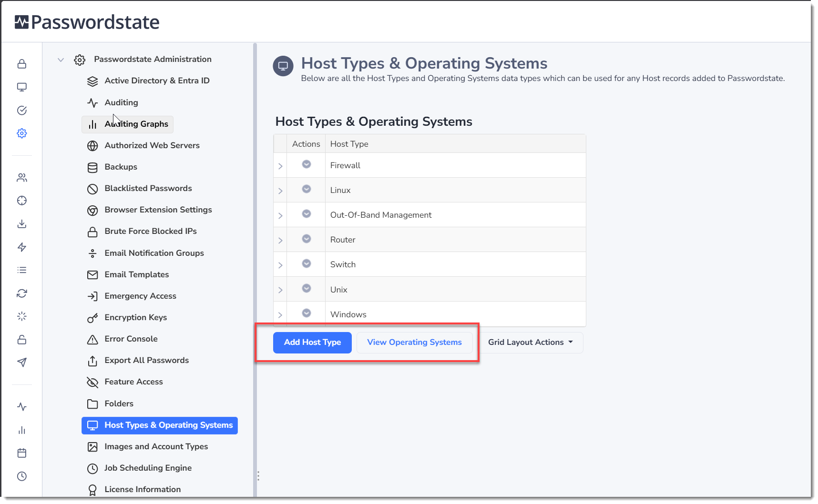The width and height of the screenshot is (818, 504).
Task: Click the pulse activity icon in left rail
Action: pyautogui.click(x=22, y=407)
